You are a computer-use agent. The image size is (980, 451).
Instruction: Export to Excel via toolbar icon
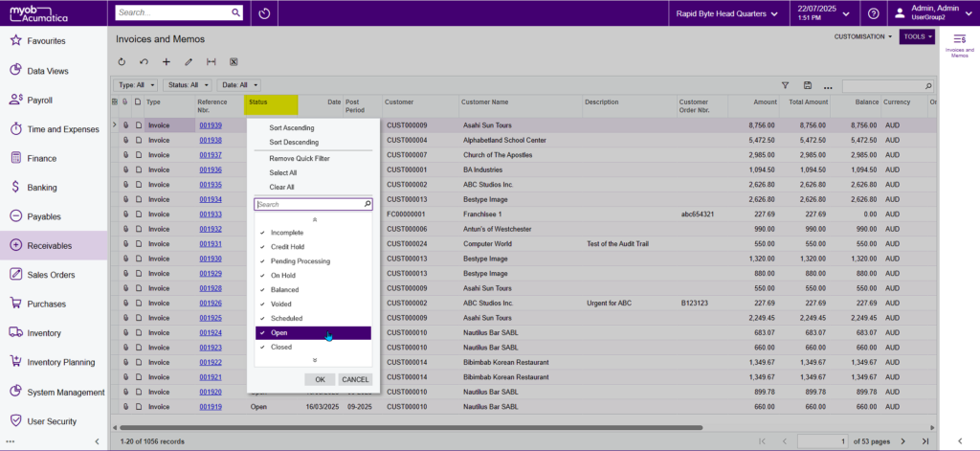[234, 62]
